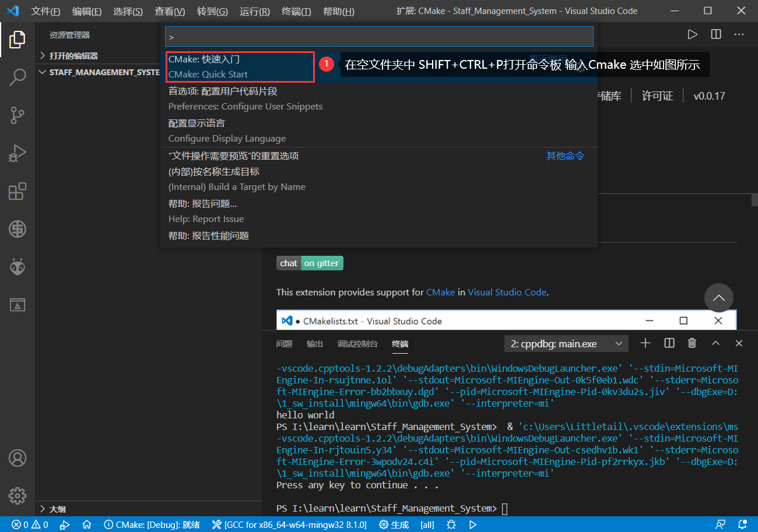Screen dimensions: 758x532
Task: Click the home icon in the status bar
Action: [x=87, y=525]
